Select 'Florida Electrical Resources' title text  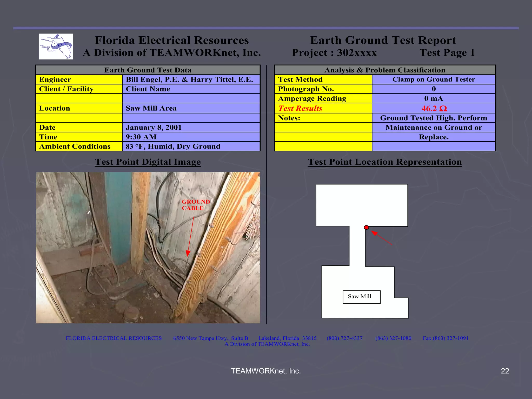(x=172, y=40)
